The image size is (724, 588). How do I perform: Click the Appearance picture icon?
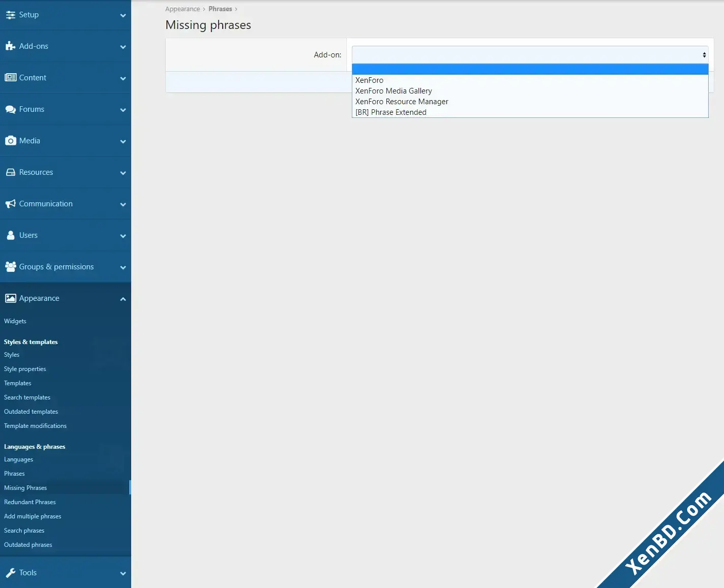pyautogui.click(x=10, y=298)
